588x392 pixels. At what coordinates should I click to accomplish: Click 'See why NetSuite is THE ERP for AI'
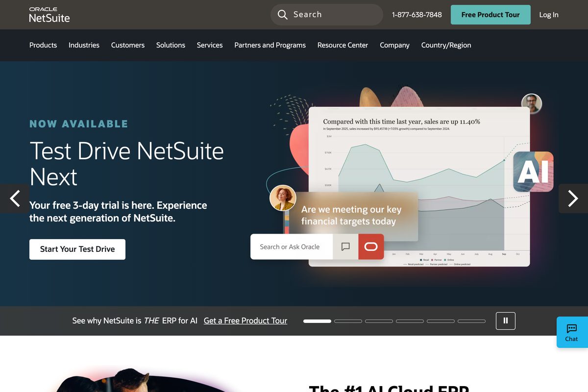135,320
